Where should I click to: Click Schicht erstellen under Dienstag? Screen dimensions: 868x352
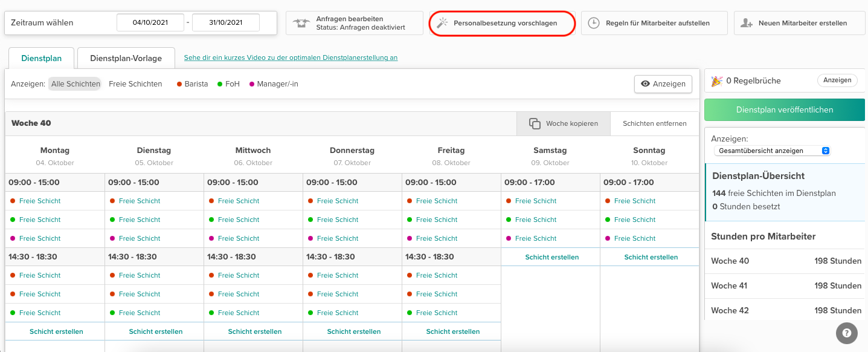coord(155,331)
